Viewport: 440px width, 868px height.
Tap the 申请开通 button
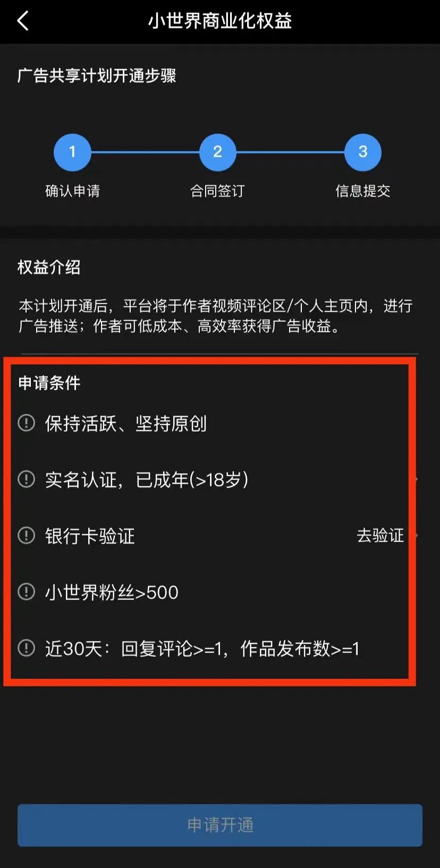click(220, 825)
